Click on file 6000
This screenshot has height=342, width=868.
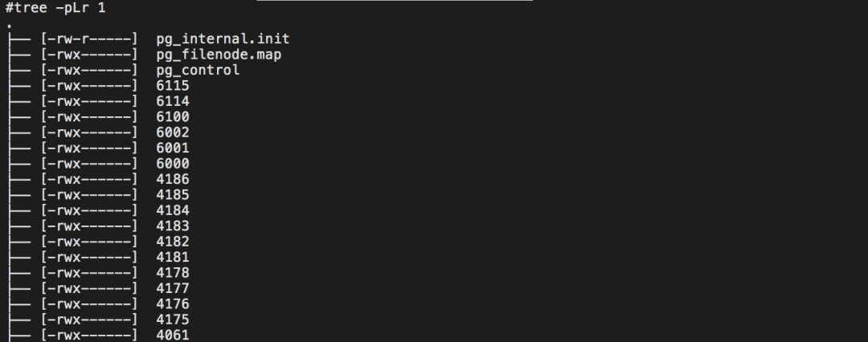tap(173, 164)
